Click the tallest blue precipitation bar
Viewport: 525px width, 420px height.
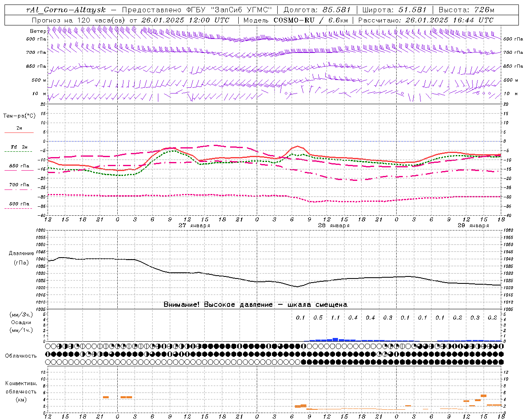(x=335, y=340)
